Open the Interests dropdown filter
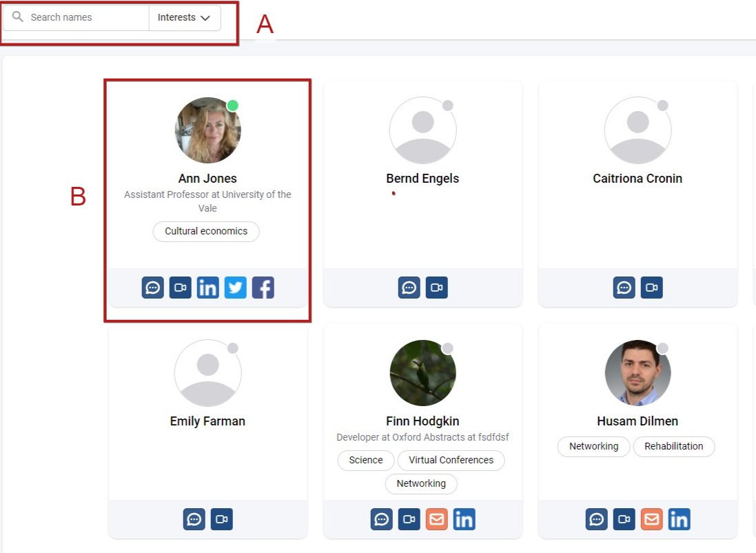The image size is (756, 553). [184, 17]
